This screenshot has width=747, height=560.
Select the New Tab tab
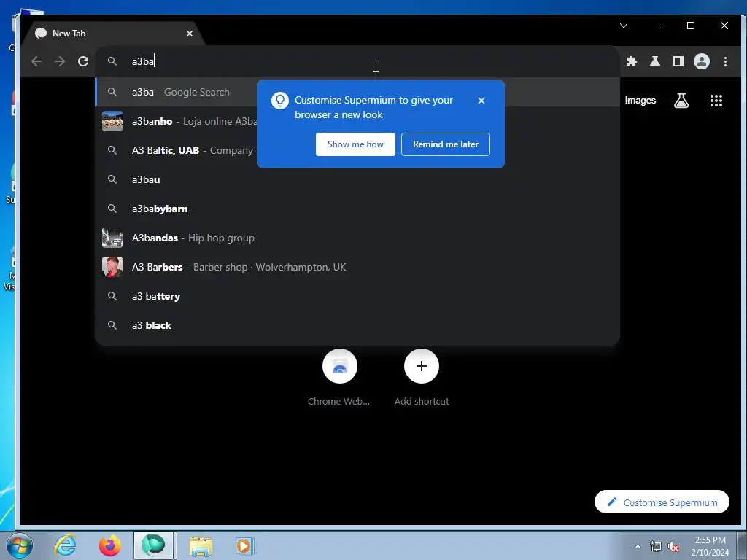click(x=115, y=34)
